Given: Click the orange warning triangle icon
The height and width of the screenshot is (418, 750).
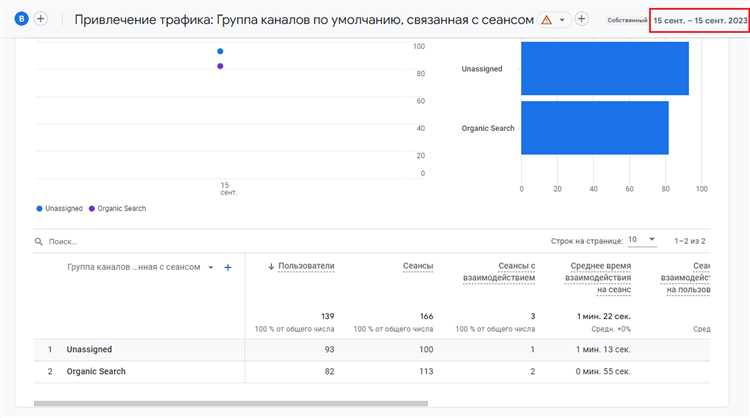Looking at the screenshot, I should click(546, 20).
